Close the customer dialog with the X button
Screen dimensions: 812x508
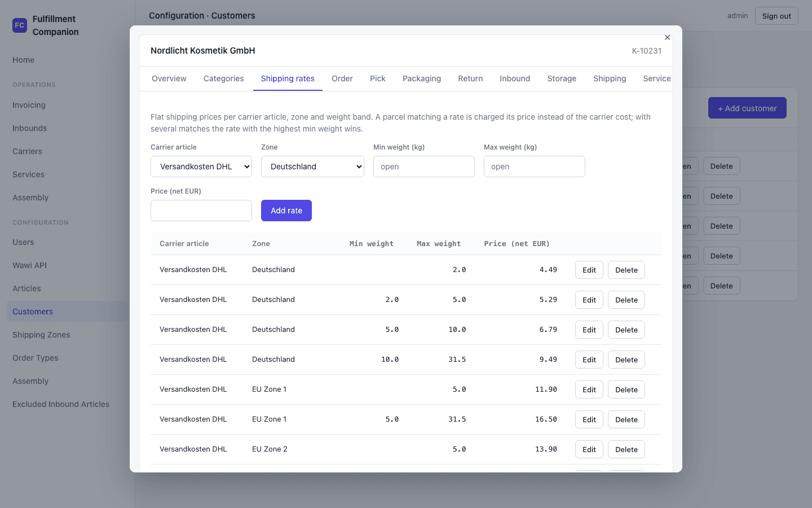tap(667, 37)
